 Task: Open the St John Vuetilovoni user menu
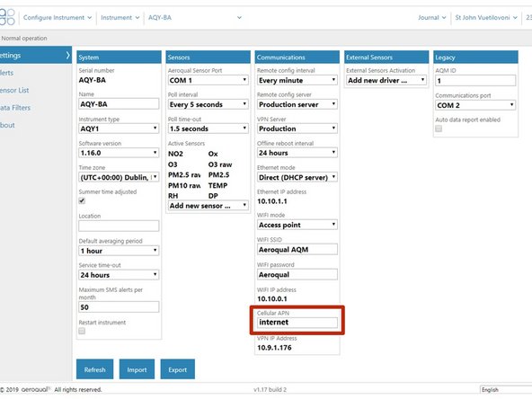click(x=486, y=18)
